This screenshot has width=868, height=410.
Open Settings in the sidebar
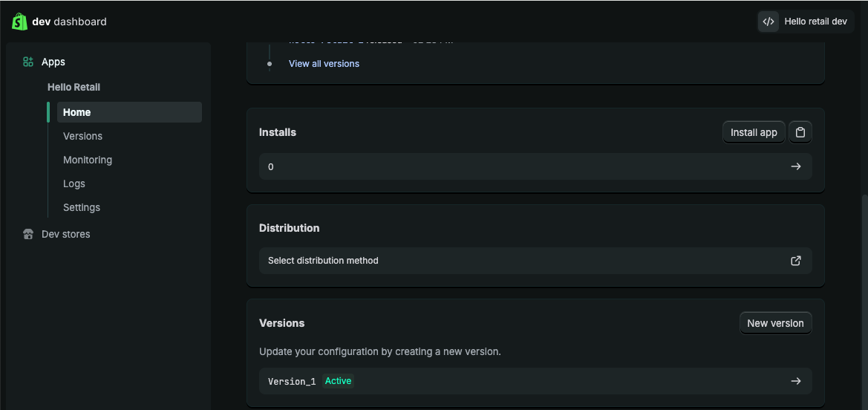coord(82,207)
